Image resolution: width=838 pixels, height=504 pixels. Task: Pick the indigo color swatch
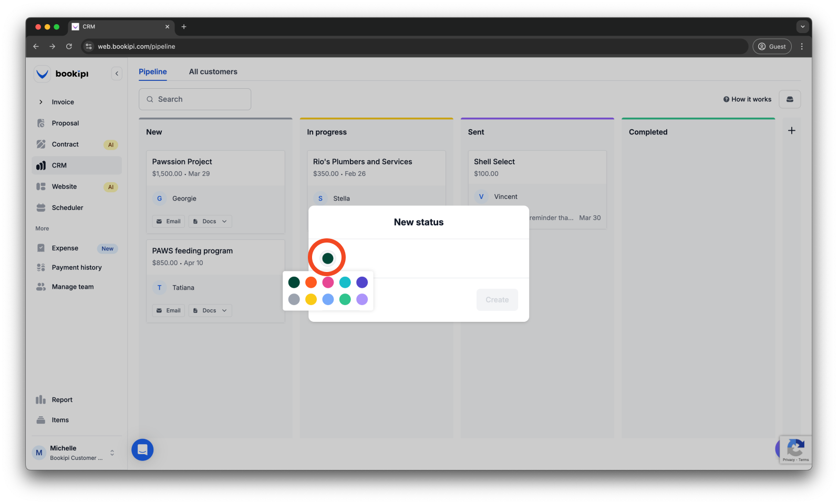(362, 282)
